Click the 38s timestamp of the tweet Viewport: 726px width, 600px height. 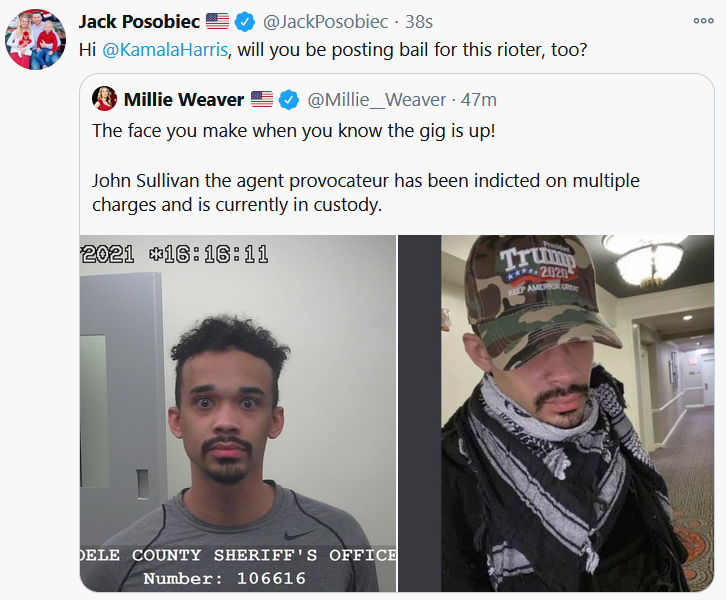point(419,21)
